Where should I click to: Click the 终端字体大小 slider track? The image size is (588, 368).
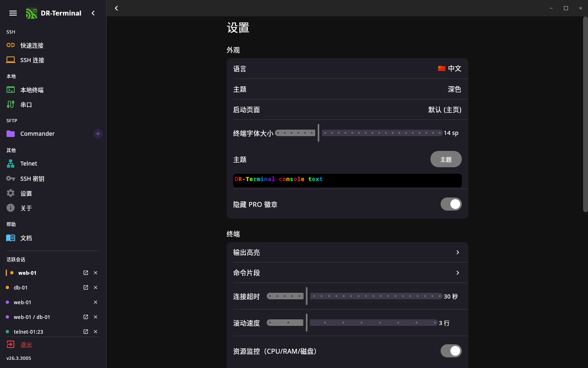(x=359, y=133)
